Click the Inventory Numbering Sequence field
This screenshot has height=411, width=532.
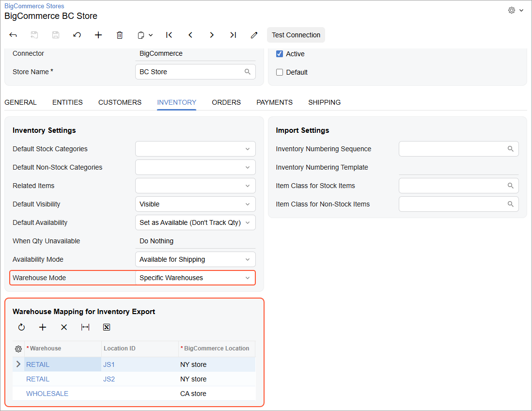click(x=453, y=149)
